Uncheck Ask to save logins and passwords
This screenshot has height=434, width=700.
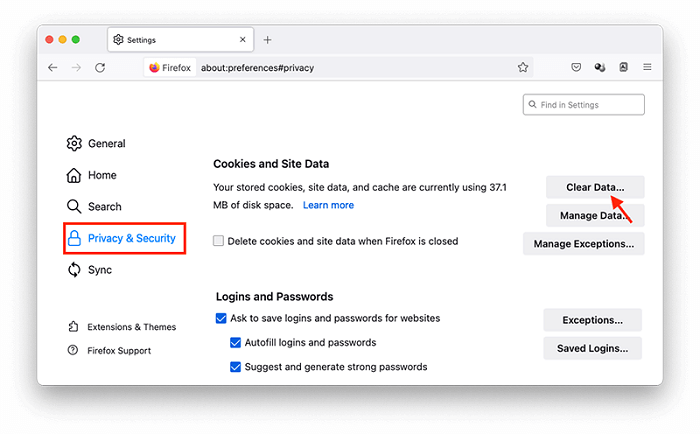click(221, 318)
